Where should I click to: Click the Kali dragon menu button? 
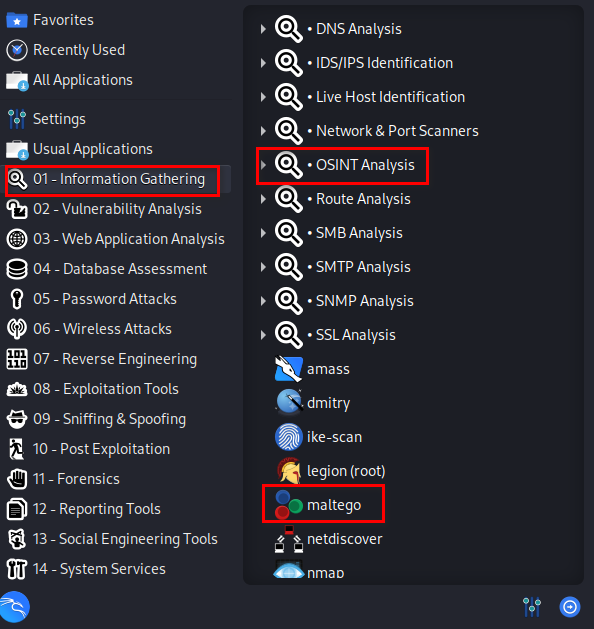(x=14, y=607)
